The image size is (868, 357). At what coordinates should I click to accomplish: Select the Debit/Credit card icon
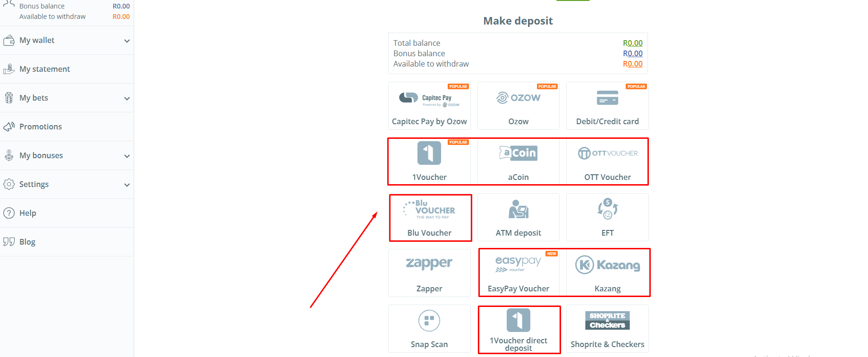(607, 98)
